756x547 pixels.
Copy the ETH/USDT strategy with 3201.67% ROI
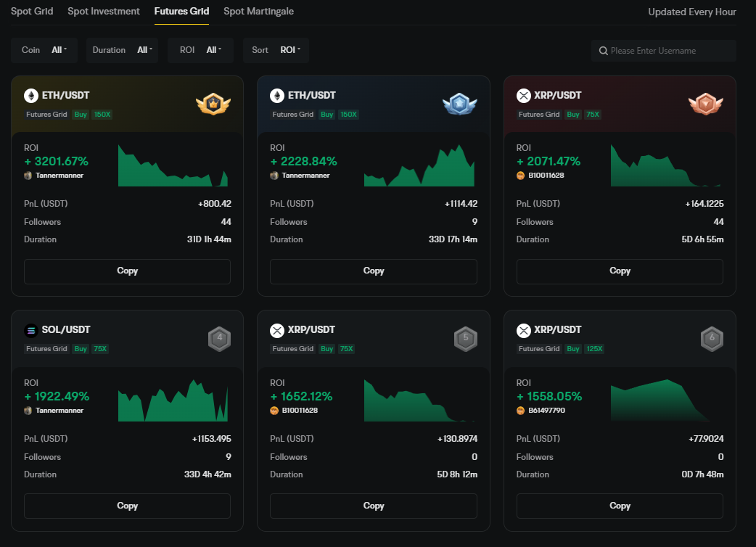tap(127, 271)
